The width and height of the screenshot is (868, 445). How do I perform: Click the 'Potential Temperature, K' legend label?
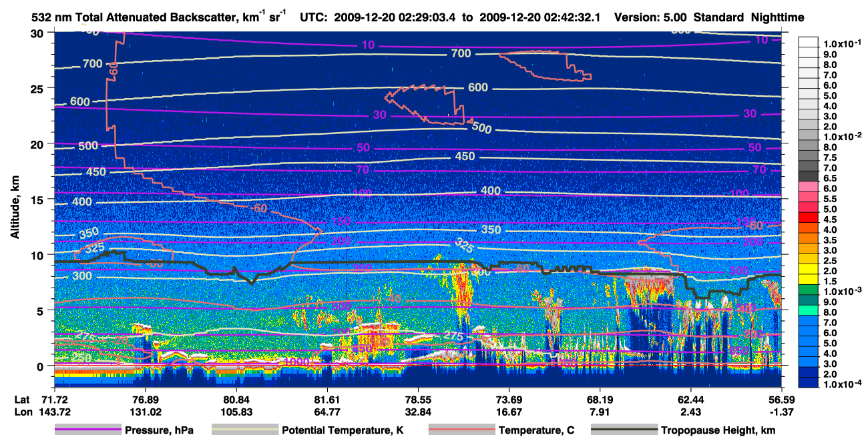pyautogui.click(x=343, y=430)
